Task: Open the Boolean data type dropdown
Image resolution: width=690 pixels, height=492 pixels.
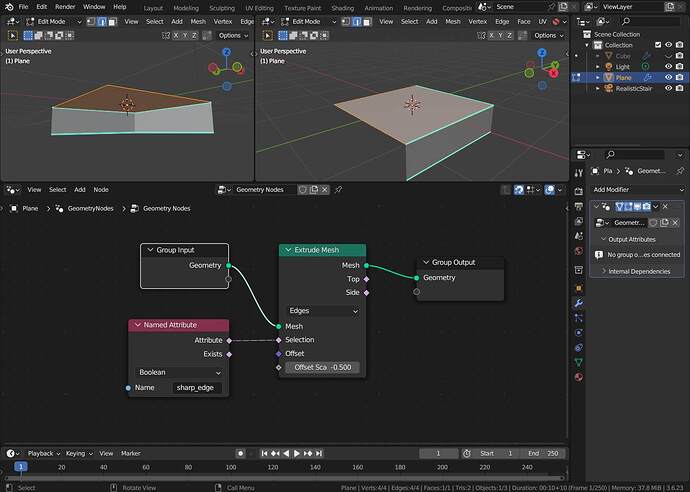Action: [x=179, y=372]
